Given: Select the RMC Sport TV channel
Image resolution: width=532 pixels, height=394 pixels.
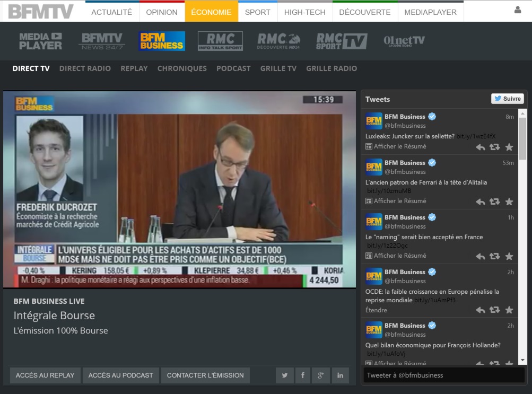Looking at the screenshot, I should point(342,41).
